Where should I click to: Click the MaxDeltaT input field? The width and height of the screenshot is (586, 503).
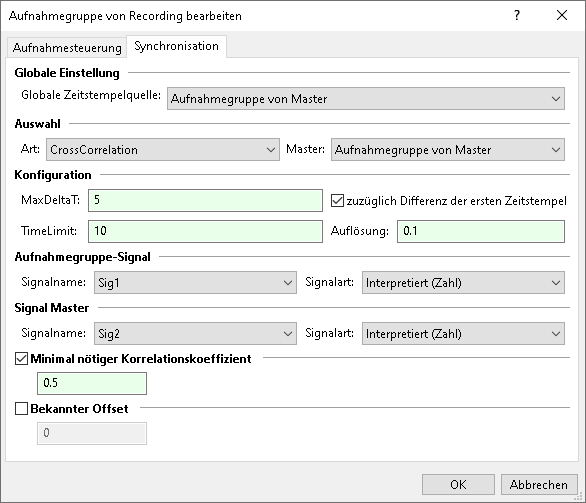pyautogui.click(x=205, y=200)
